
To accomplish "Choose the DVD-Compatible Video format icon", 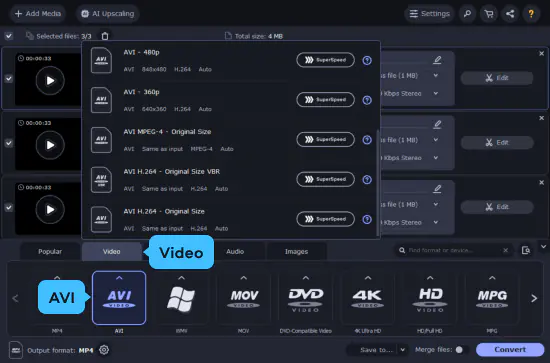I will (x=306, y=298).
